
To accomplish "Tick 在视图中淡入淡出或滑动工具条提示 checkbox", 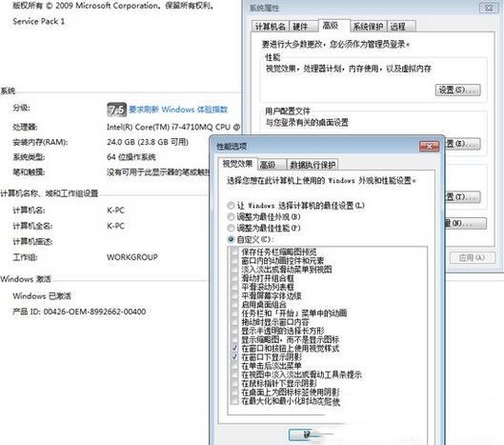I will coord(234,374).
